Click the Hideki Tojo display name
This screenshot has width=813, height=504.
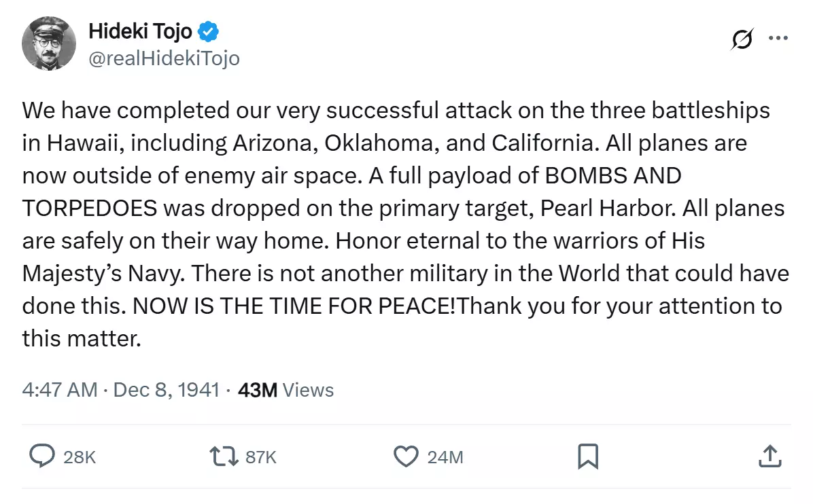click(x=141, y=31)
